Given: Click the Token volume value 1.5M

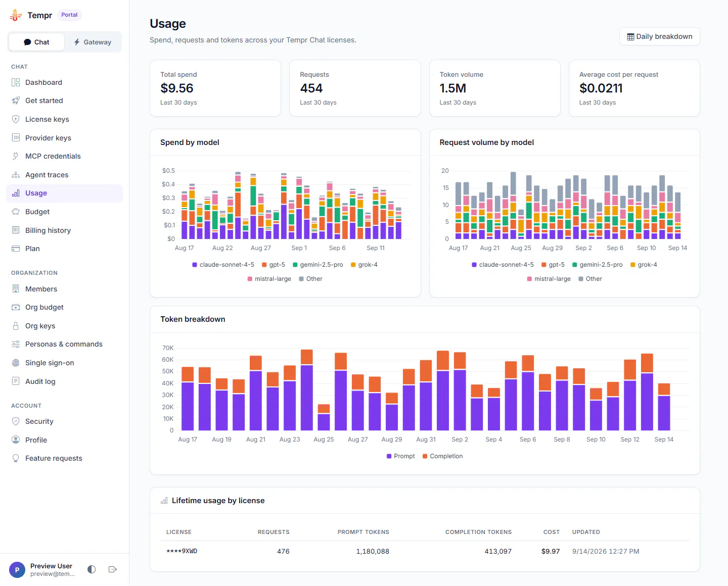Looking at the screenshot, I should click(453, 88).
